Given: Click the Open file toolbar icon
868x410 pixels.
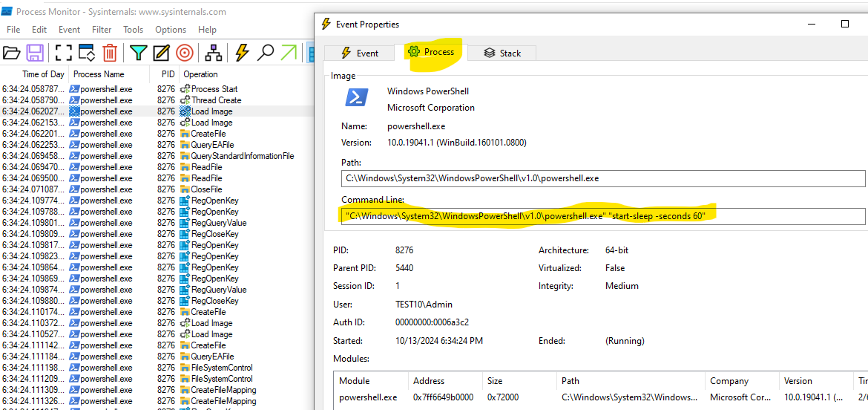Looking at the screenshot, I should tap(11, 53).
